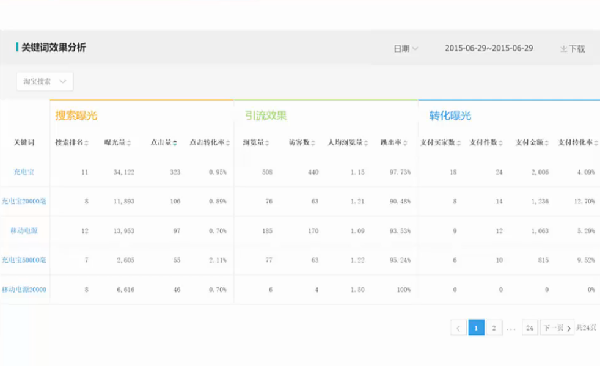
Task: Open the 淘宝搜索 source dropdown
Action: pyautogui.click(x=45, y=81)
